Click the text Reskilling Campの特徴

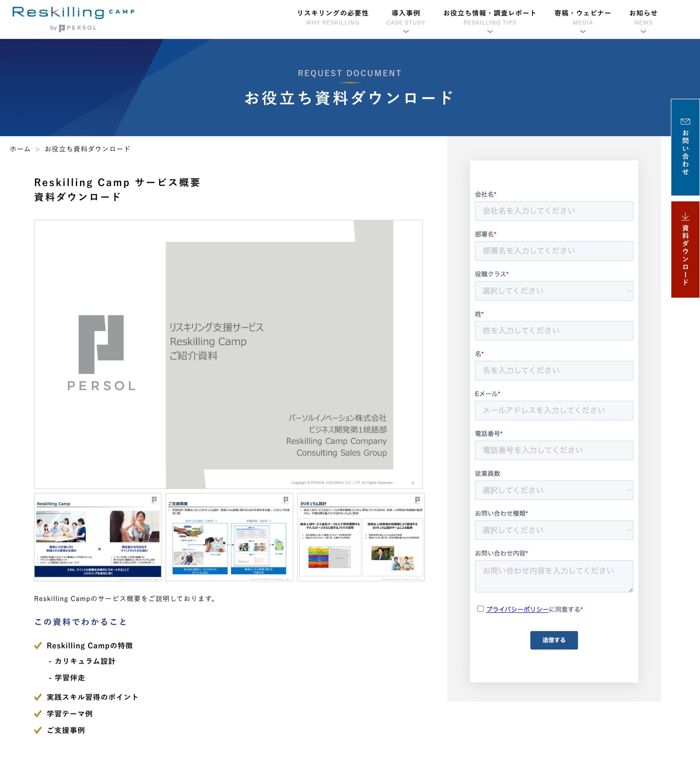click(x=89, y=645)
